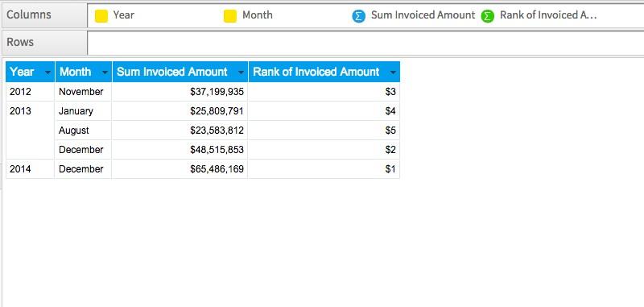Screen dimensions: 644x307
Task: Click the $23,583,812 amount cell
Action: (x=180, y=131)
